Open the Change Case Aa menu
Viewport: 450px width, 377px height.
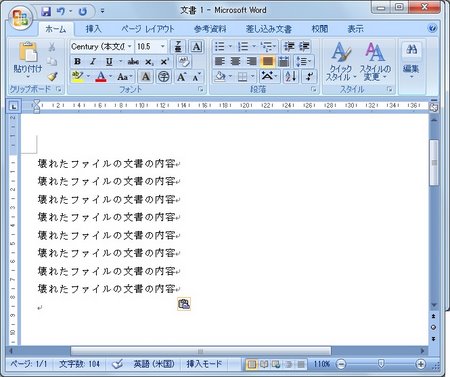125,77
